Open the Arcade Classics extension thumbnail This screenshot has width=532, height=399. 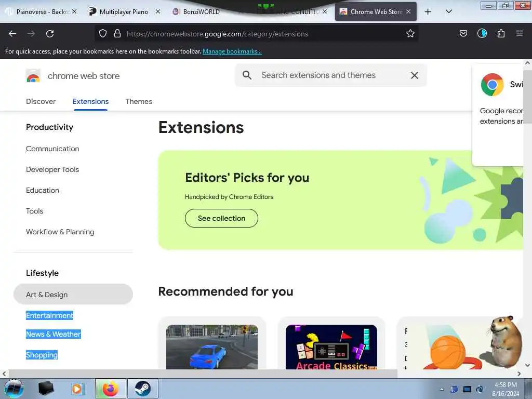click(331, 347)
